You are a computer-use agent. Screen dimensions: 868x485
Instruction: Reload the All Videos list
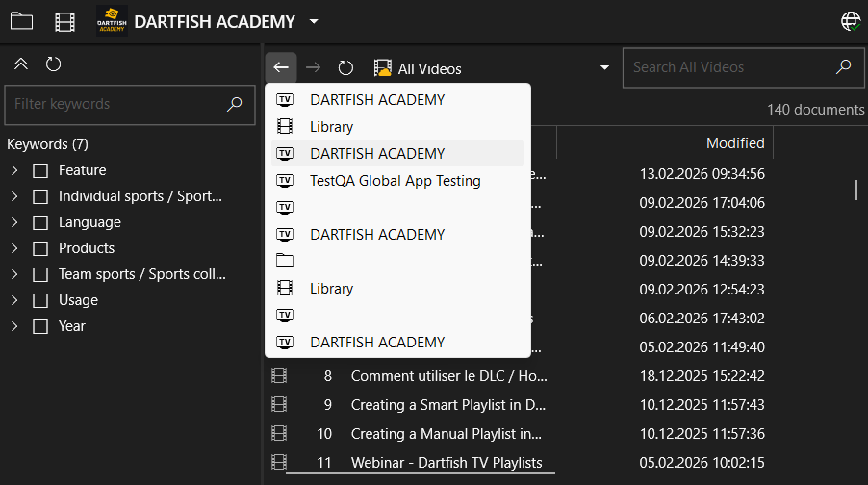345,68
